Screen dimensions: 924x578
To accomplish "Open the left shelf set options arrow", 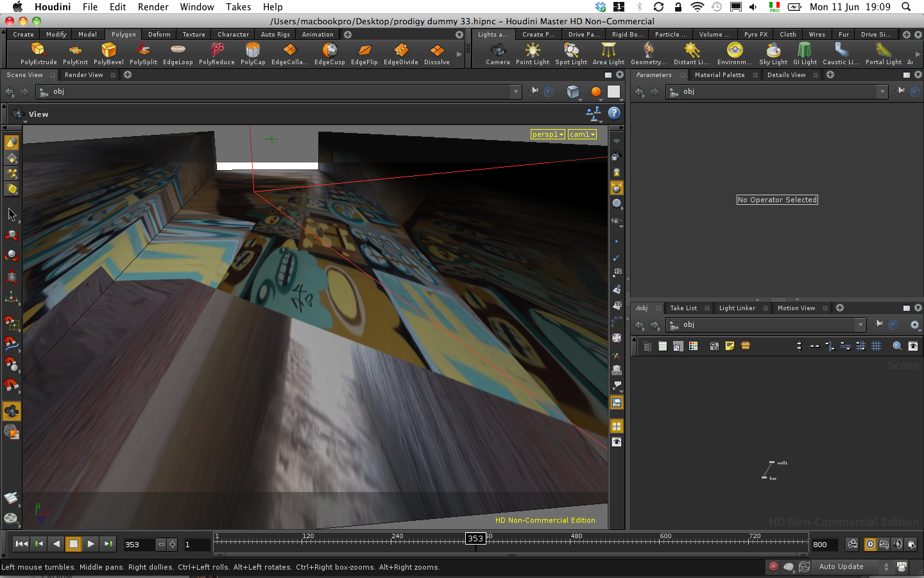I will tap(459, 35).
